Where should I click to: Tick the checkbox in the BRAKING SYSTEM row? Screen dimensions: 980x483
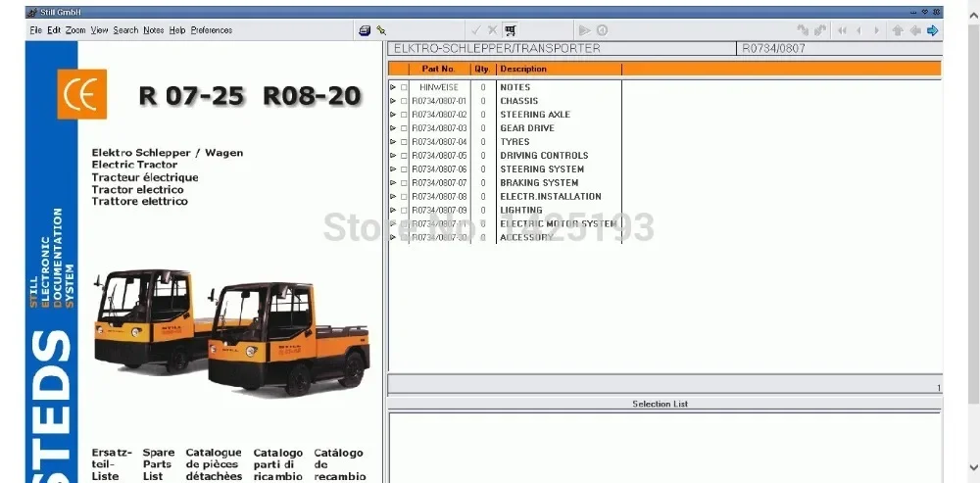(404, 183)
